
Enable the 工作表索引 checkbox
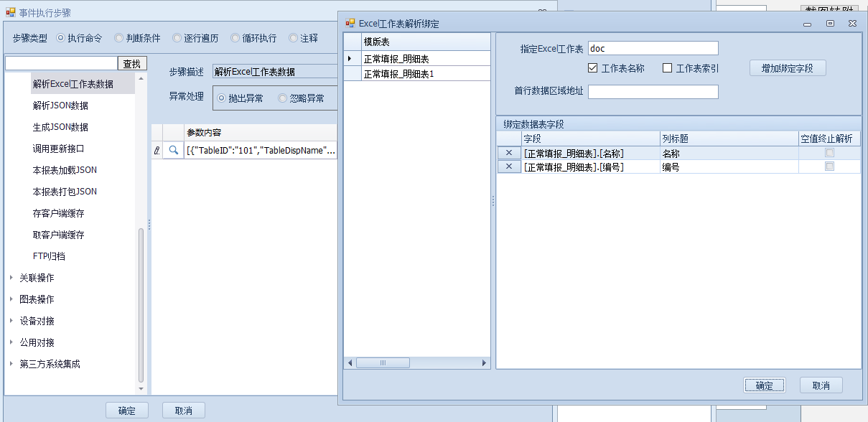(x=668, y=68)
